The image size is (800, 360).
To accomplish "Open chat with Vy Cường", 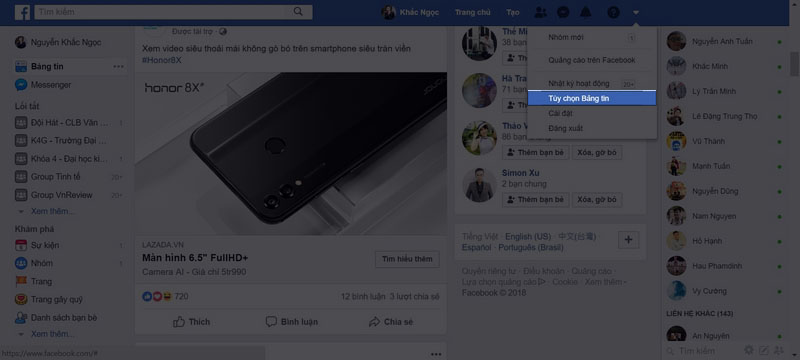I will 724,291.
